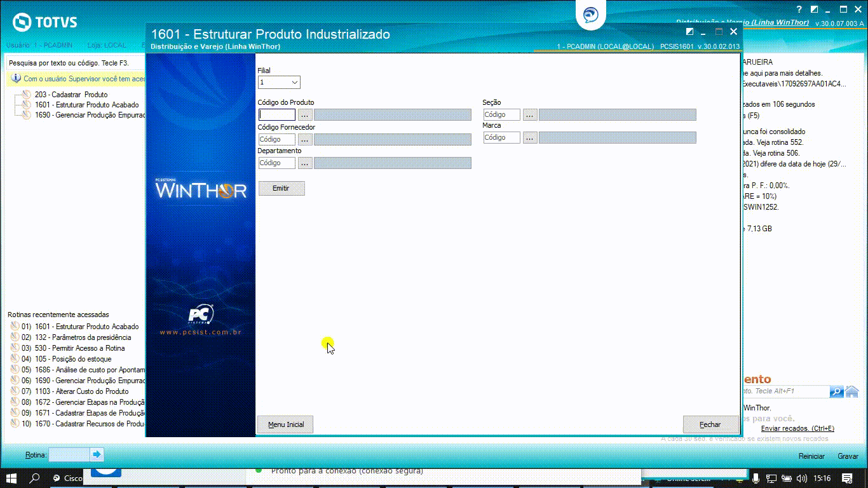Open lookup for Marca

coord(530,137)
